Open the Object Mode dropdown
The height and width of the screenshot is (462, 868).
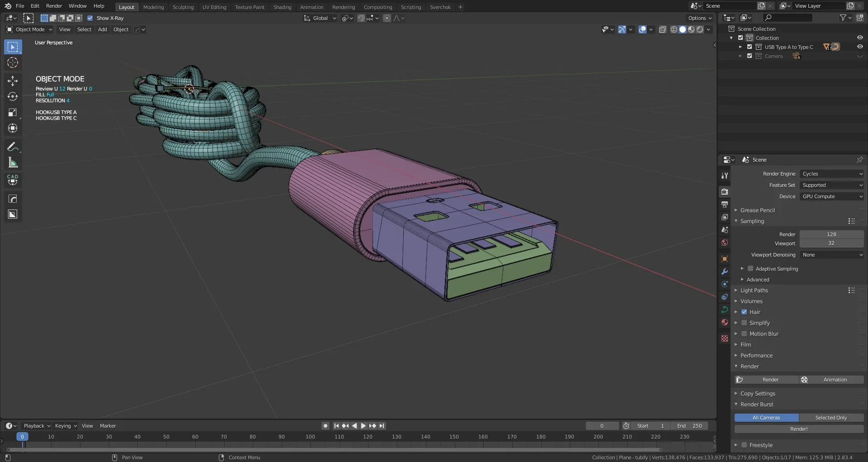pyautogui.click(x=30, y=29)
